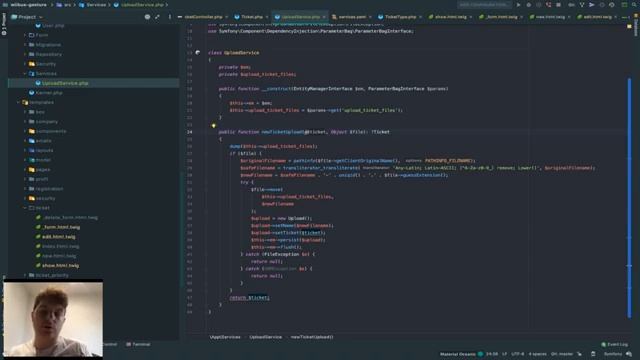
Task: Expand the components folder under templates
Action: 25,131
